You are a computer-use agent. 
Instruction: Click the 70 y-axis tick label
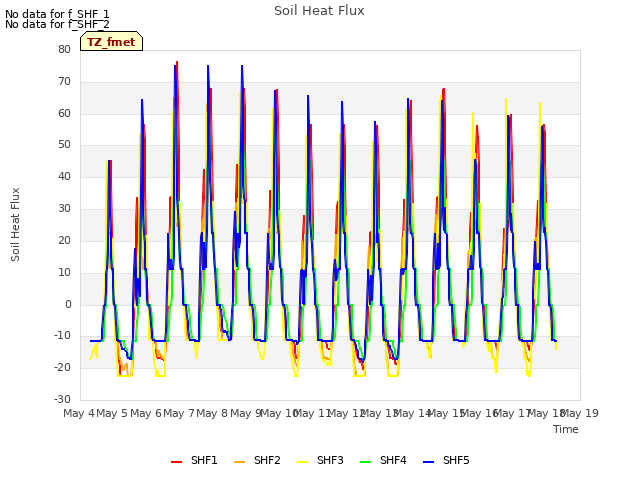pyautogui.click(x=64, y=82)
